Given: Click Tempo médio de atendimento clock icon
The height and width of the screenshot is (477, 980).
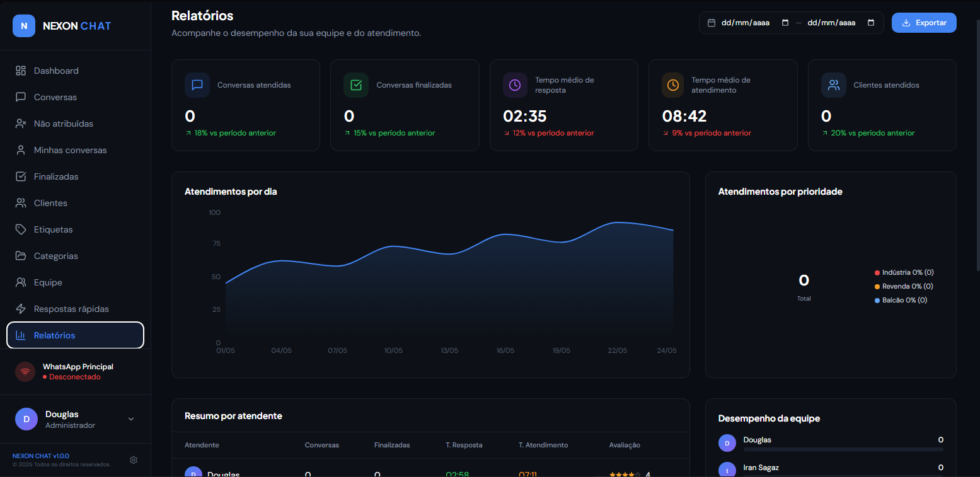Looking at the screenshot, I should (673, 85).
